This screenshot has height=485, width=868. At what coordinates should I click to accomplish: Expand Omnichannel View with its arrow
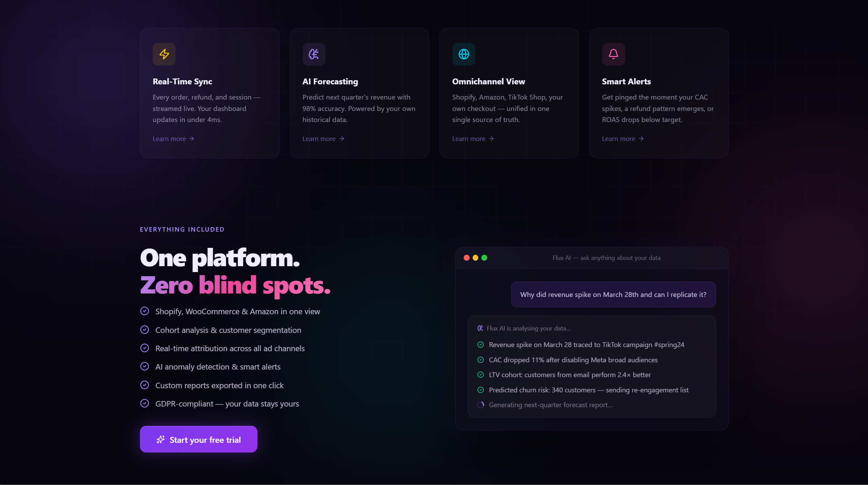[x=491, y=139]
